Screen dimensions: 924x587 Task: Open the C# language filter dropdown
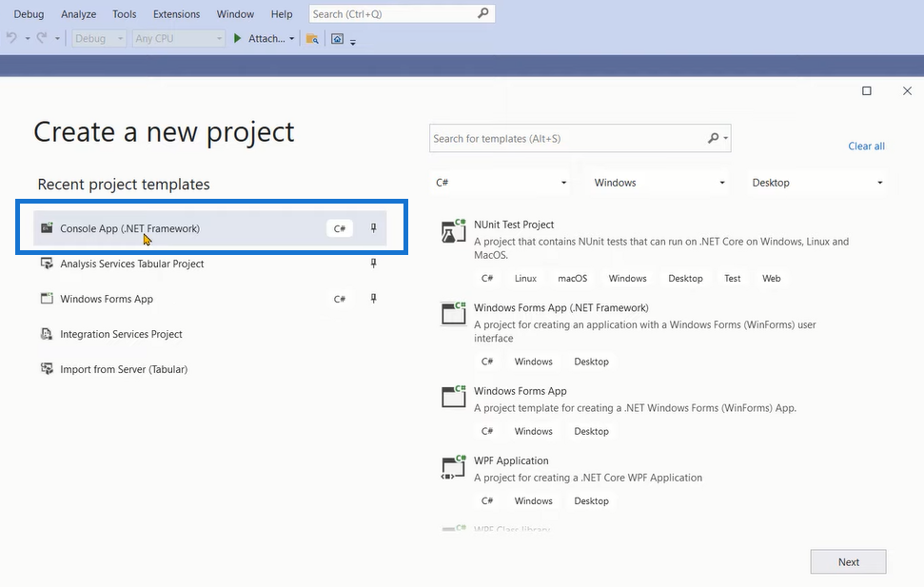pyautogui.click(x=501, y=183)
